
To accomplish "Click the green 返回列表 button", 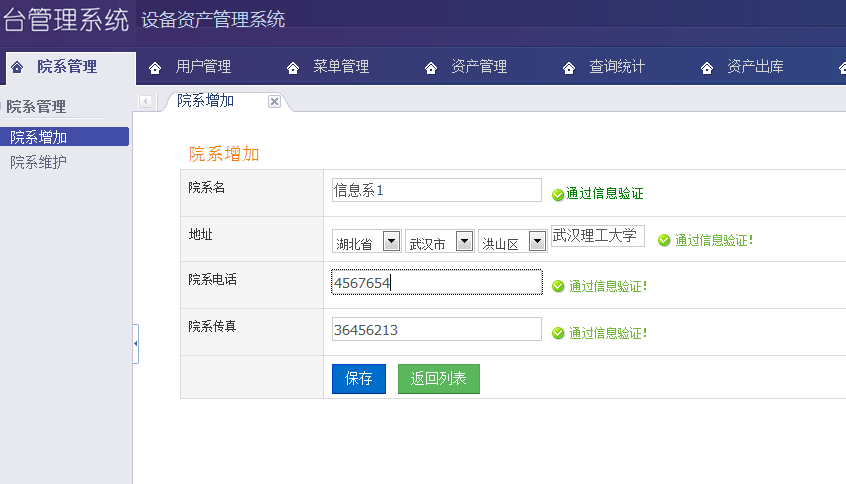I will pos(438,379).
